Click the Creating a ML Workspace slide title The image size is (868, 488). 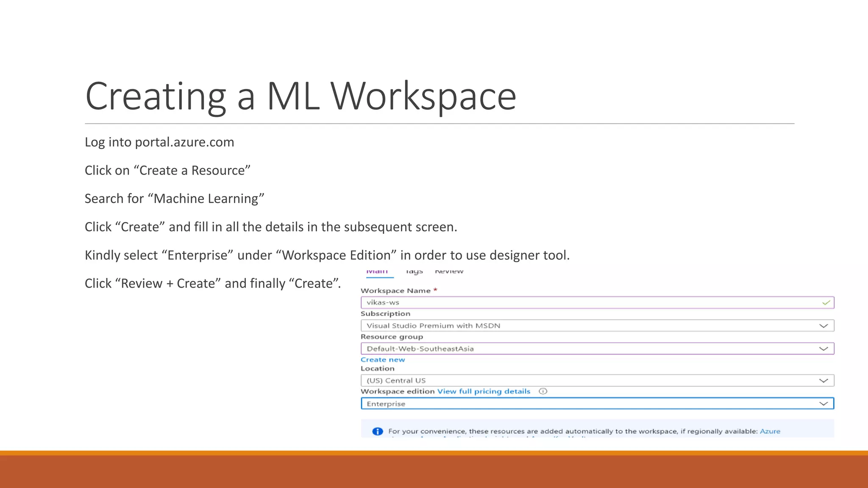click(300, 97)
